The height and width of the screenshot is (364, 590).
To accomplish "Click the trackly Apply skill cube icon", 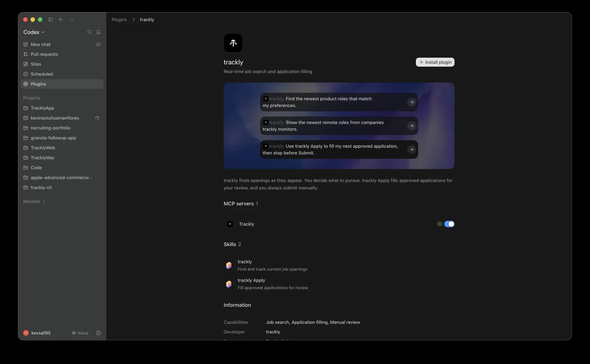I will pyautogui.click(x=229, y=284).
